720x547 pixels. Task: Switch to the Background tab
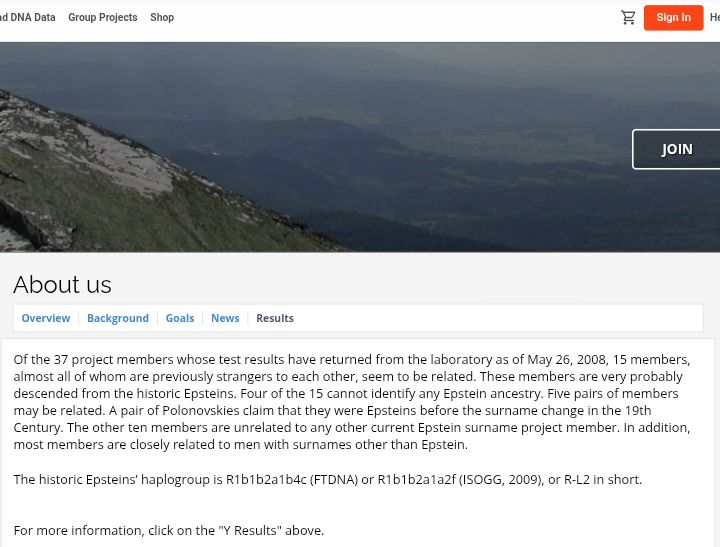pos(118,318)
